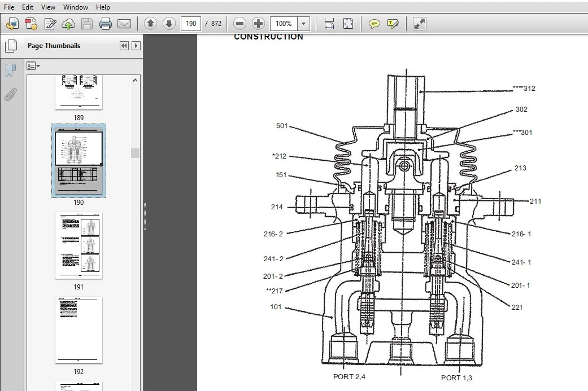Click the Page Thumbnails panel icon
Image resolution: width=588 pixels, height=391 pixels.
point(11,46)
